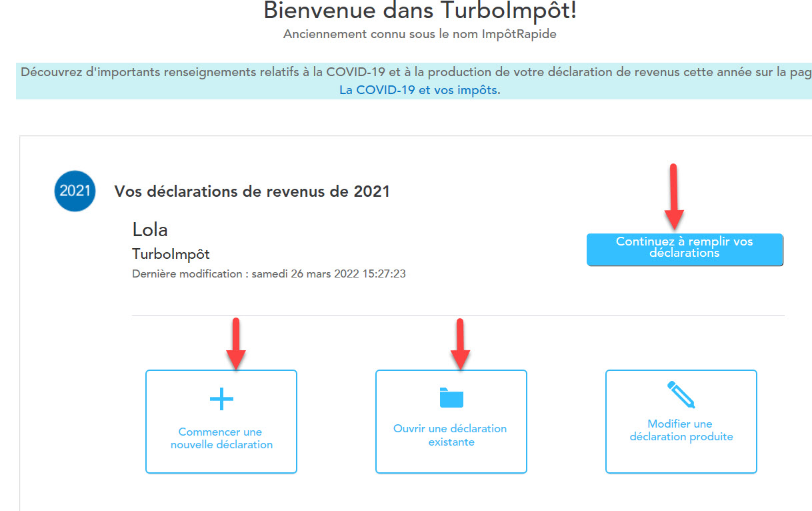
Task: Click the Dernière modification date text
Action: pos(269,274)
